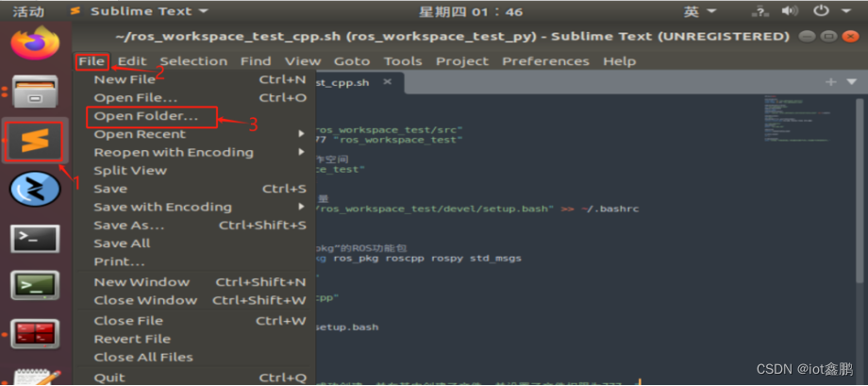This screenshot has height=386, width=868.
Task: Open the Edit menu
Action: click(x=132, y=61)
